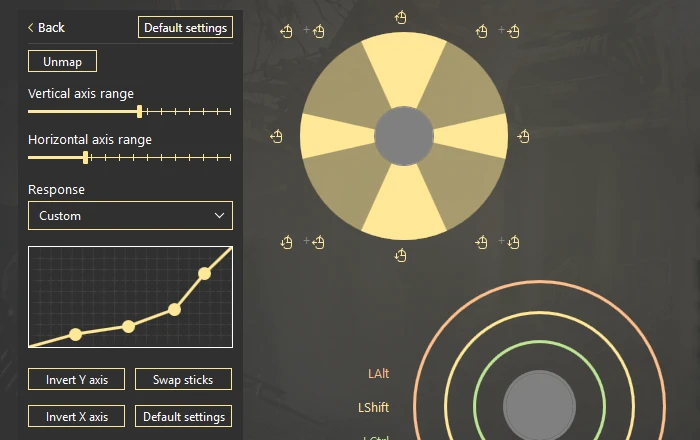Click the mouse-down icon in the right+down diagonal pair

coord(513,242)
